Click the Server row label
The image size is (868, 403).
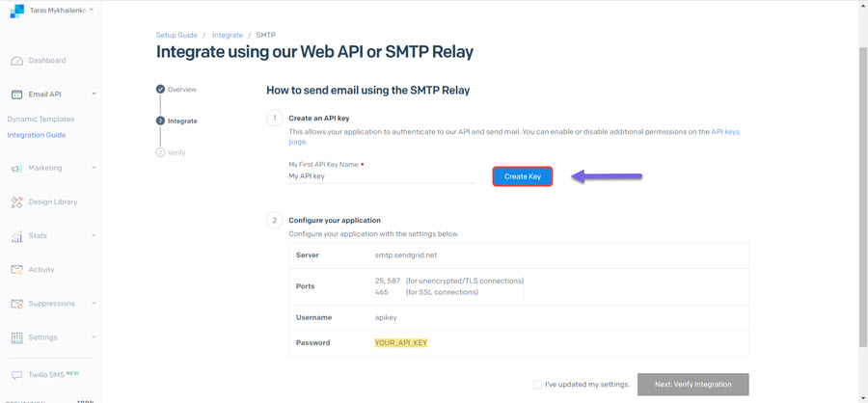(308, 255)
